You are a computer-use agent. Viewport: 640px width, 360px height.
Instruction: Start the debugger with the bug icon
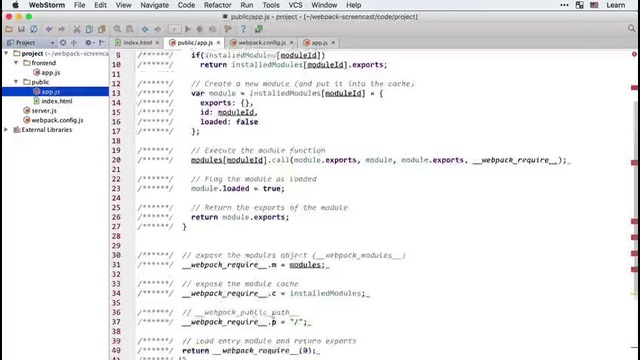coord(200,29)
